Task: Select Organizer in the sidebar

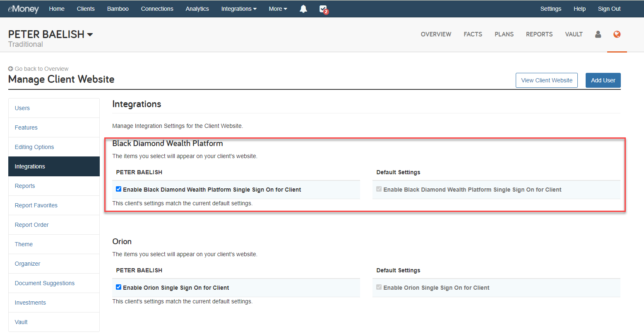Action: [x=54, y=264]
